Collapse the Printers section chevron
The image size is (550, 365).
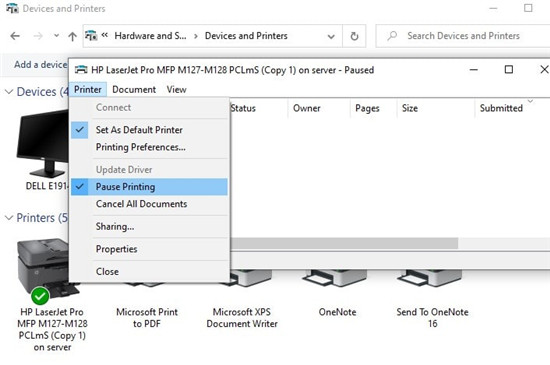pos(9,218)
